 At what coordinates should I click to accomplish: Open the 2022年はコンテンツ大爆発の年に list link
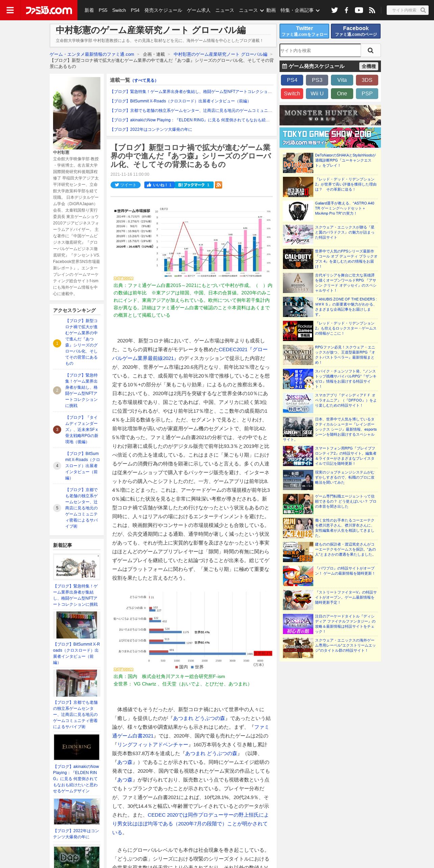(151, 129)
